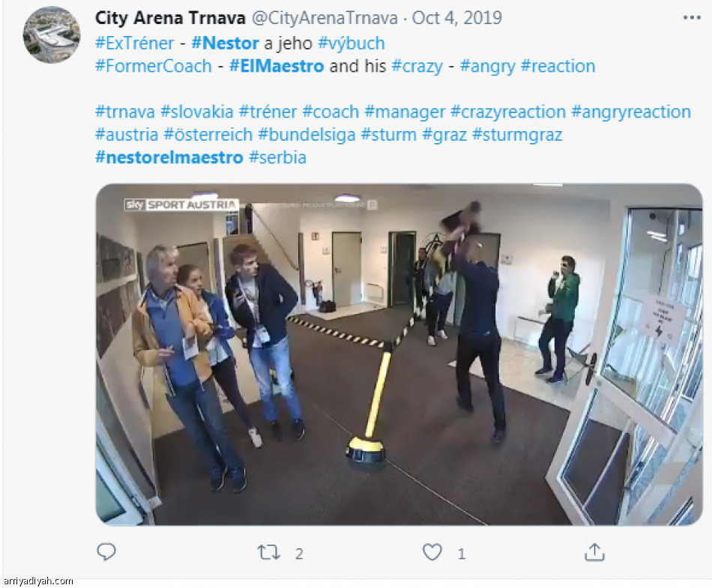Open the #ExTréner hashtag
Viewport: 712px width, 588px height.
[134, 43]
